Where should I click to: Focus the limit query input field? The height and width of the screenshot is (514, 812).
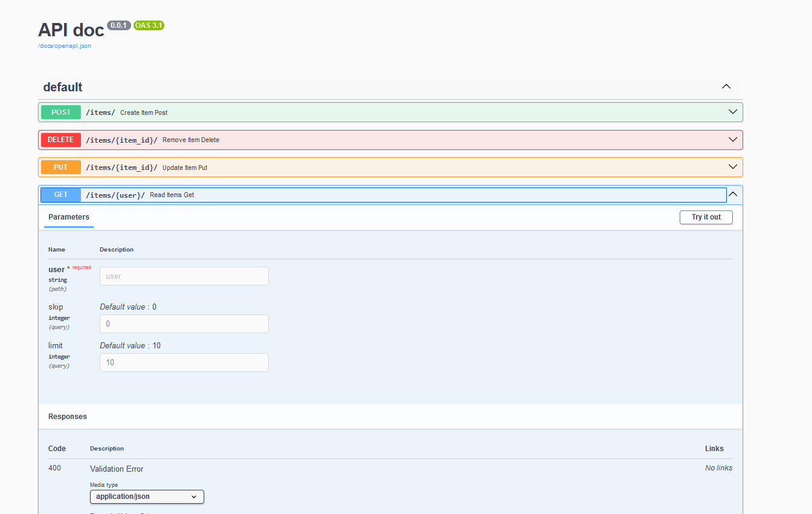point(184,362)
